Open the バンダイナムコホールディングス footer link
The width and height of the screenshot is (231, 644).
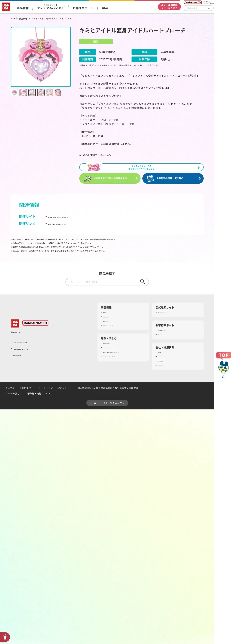point(20,349)
